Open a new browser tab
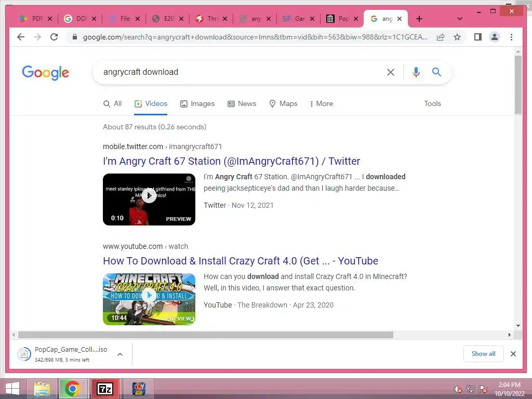Image resolution: width=532 pixels, height=399 pixels. pos(419,19)
